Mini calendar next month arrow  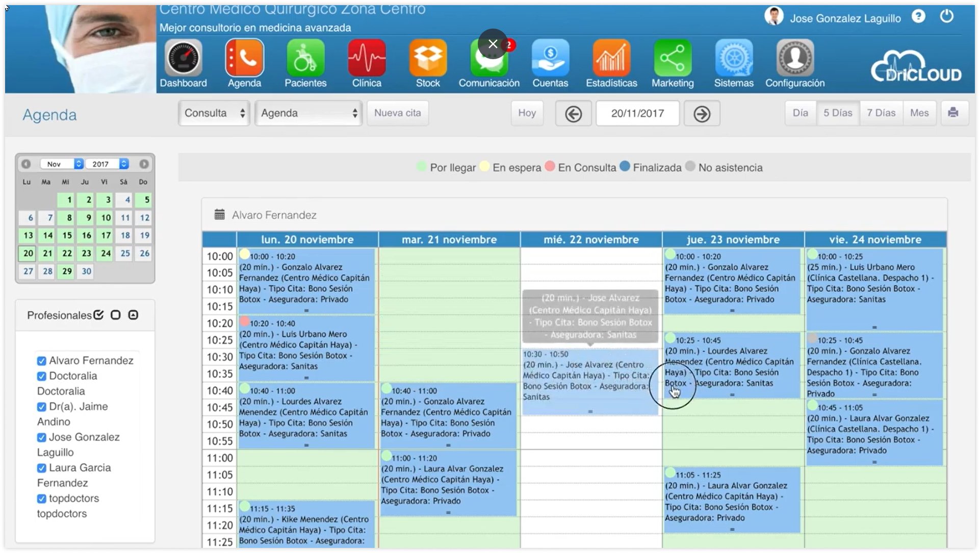point(144,164)
